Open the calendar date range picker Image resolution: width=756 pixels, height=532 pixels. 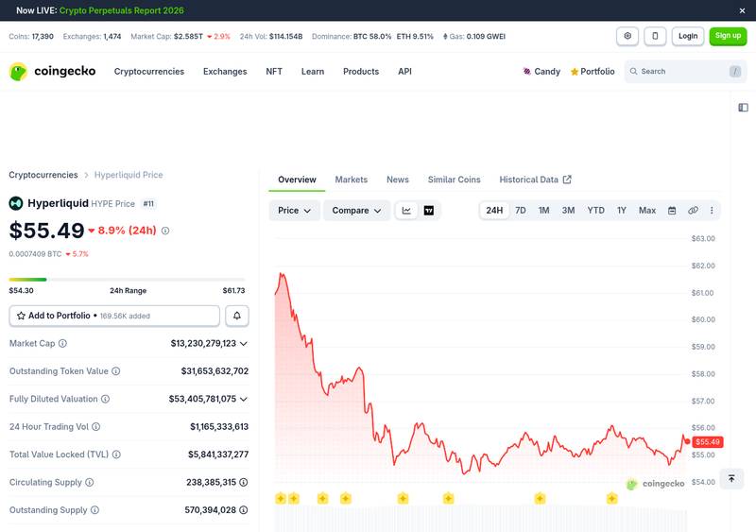(672, 211)
